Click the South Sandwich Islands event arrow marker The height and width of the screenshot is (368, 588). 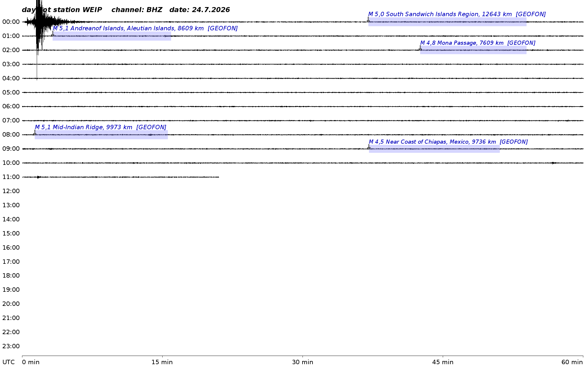368,19
